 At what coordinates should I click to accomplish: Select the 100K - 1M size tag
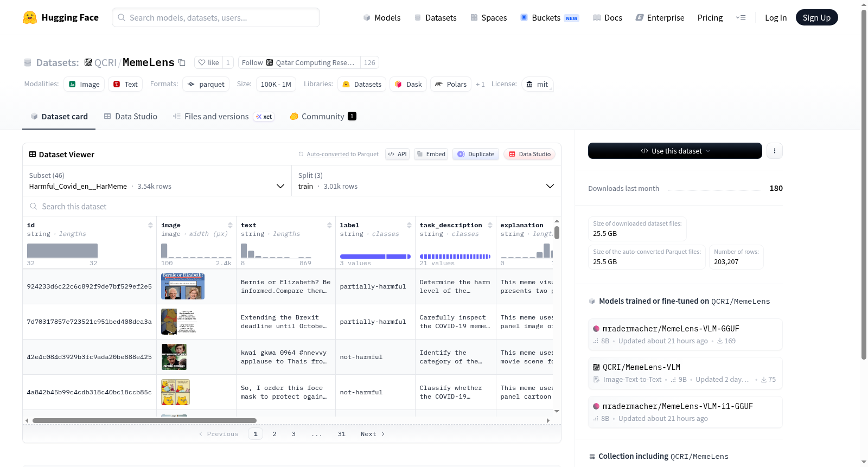pyautogui.click(x=276, y=84)
